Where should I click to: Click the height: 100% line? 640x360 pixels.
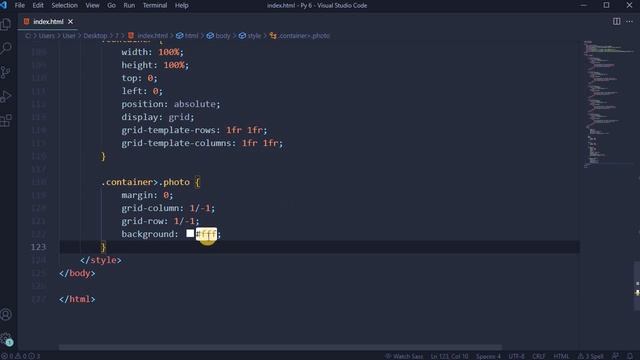[155, 65]
